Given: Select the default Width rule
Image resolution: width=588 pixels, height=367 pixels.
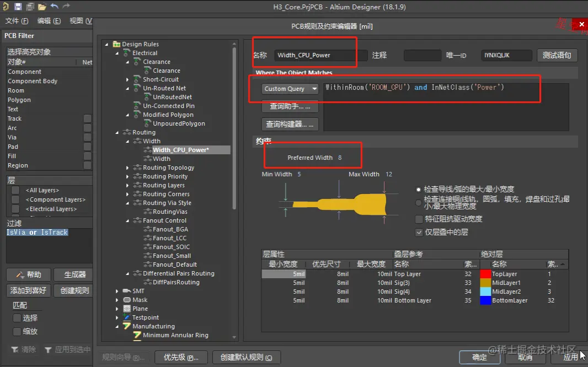Looking at the screenshot, I should click(161, 159).
